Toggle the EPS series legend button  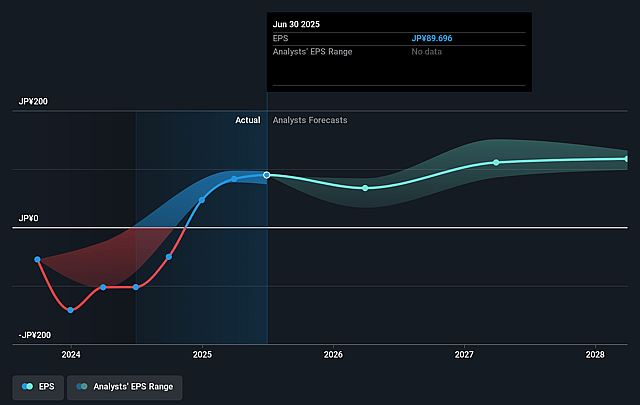click(x=38, y=385)
